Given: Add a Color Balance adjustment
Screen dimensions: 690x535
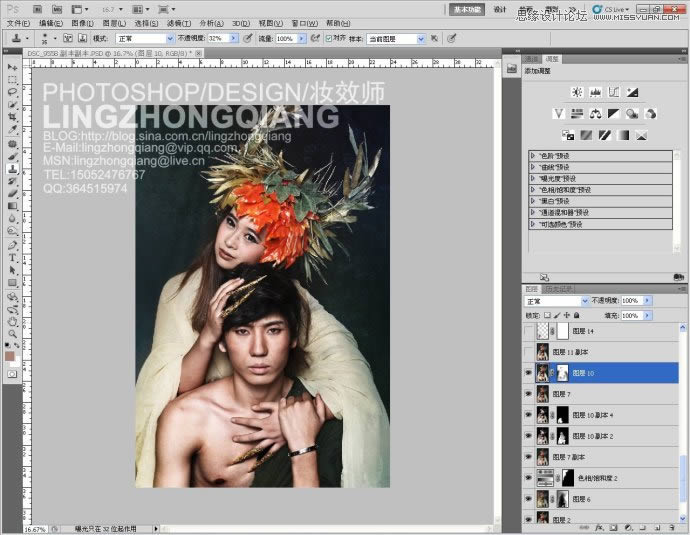Looking at the screenshot, I should (x=595, y=114).
